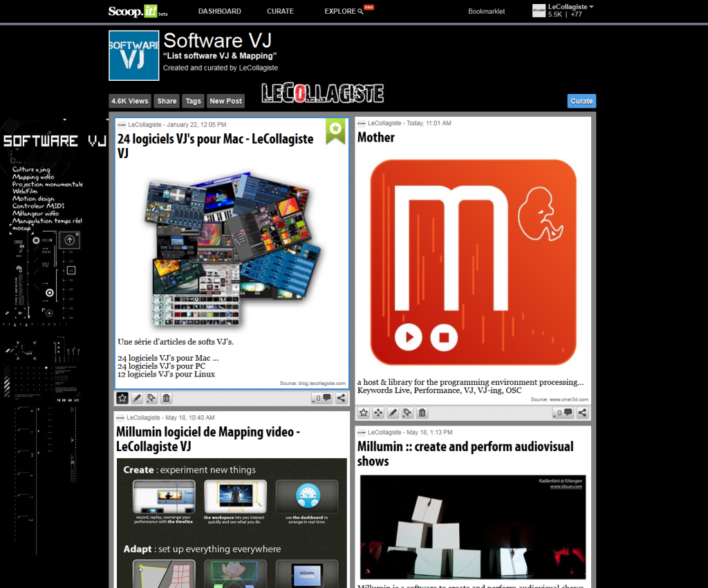The image size is (708, 588).
Task: Click the Tags button
Action: (x=194, y=101)
